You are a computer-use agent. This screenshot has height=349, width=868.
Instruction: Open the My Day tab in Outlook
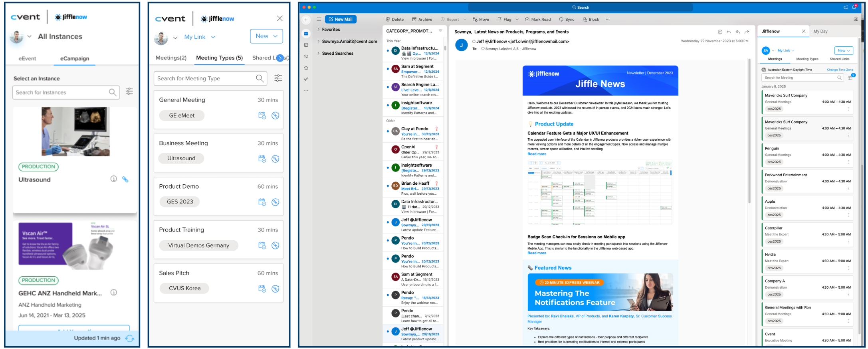coord(820,31)
